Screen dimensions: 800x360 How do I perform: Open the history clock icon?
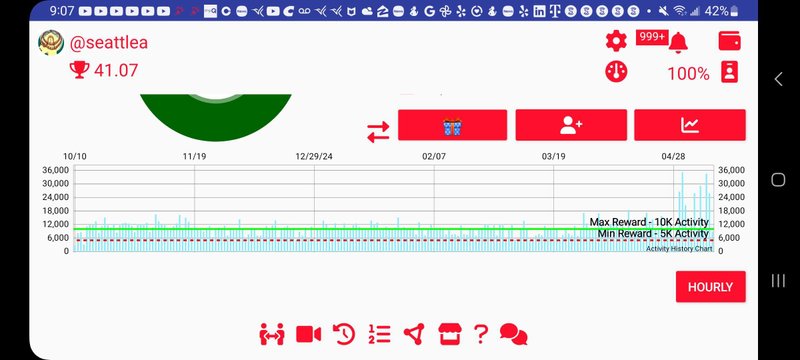(x=344, y=335)
